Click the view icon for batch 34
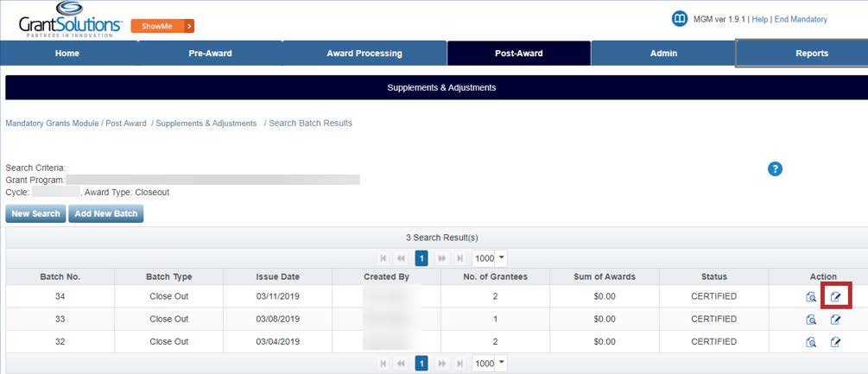This screenshot has width=868, height=374. 811,297
